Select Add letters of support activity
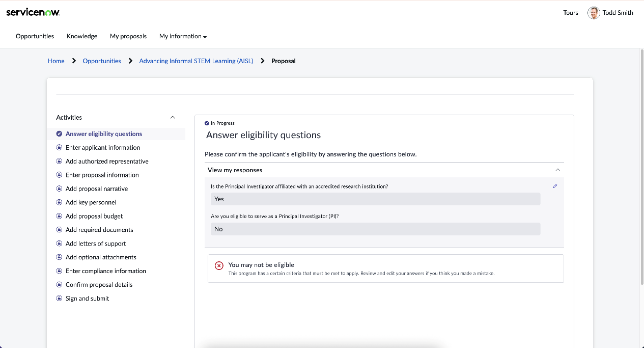The image size is (644, 350). tap(96, 244)
